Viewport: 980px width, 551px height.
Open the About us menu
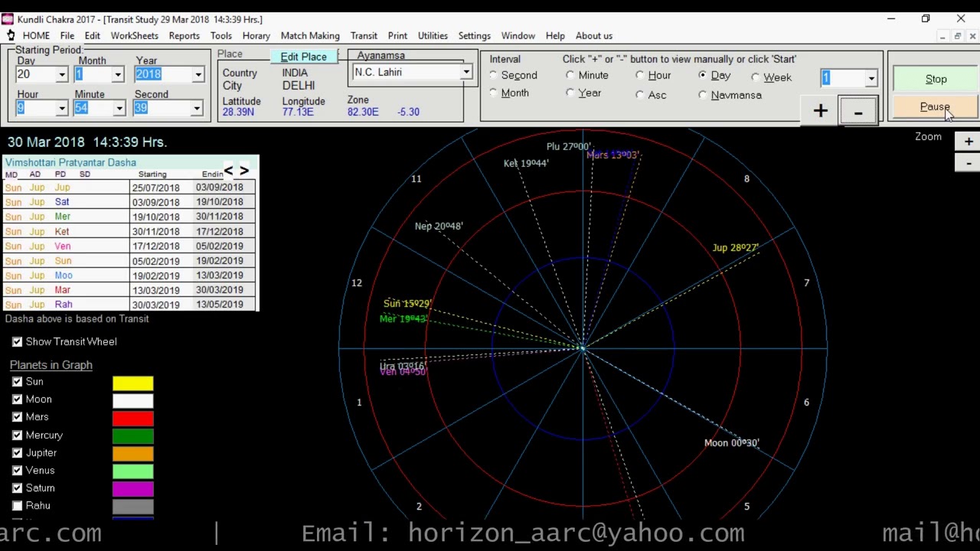coord(594,36)
